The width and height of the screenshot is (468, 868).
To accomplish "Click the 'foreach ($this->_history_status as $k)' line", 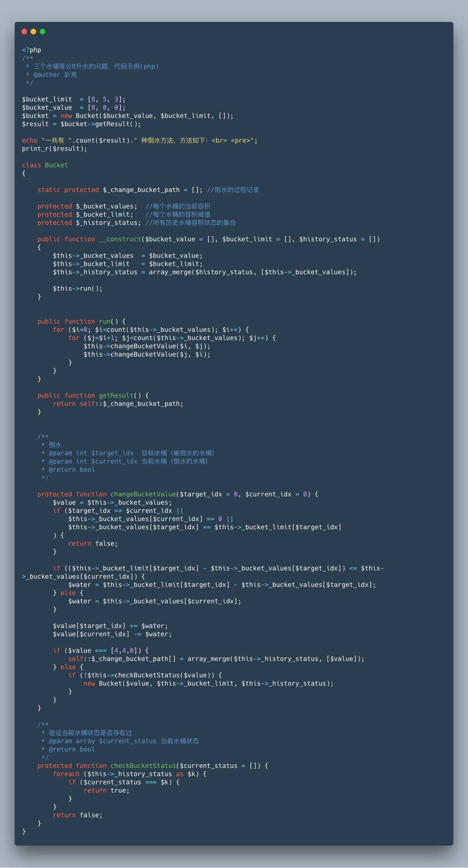I will click(129, 774).
